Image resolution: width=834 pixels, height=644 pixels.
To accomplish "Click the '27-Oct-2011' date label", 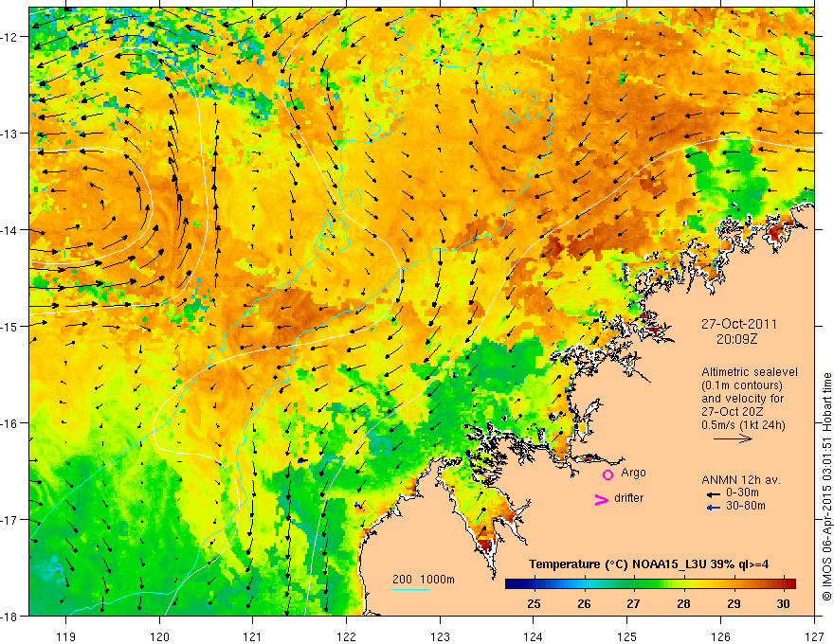I will [739, 324].
